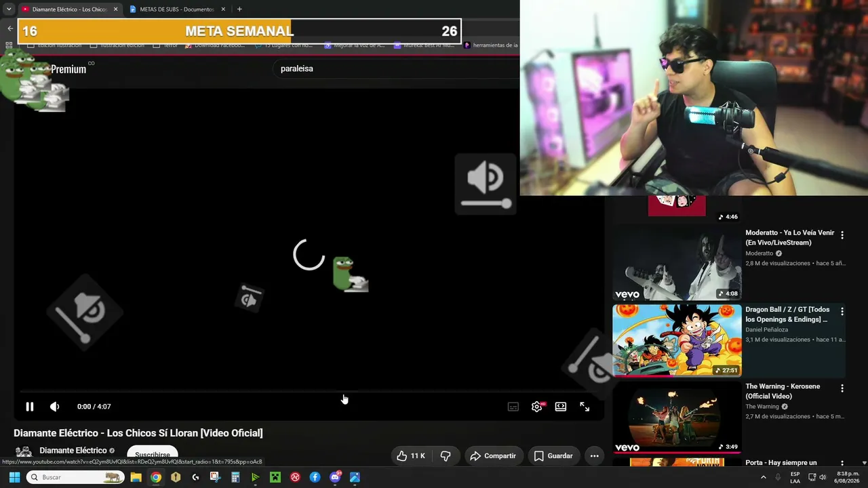The height and width of the screenshot is (488, 868).
Task: Click the Dragon Ball Z GT video title
Action: click(787, 314)
